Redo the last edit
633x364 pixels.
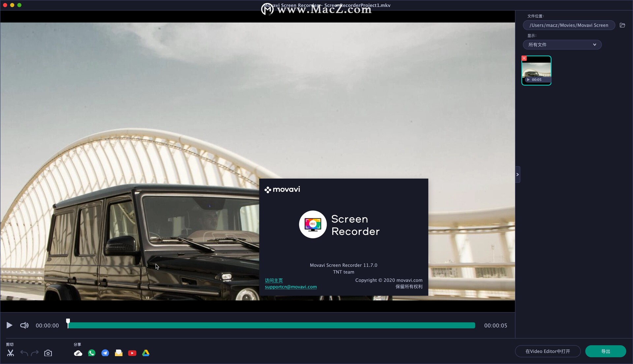pyautogui.click(x=35, y=353)
